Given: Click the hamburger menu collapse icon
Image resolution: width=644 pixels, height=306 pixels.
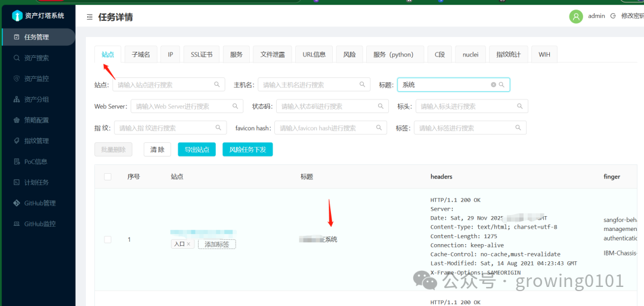Looking at the screenshot, I should (89, 17).
